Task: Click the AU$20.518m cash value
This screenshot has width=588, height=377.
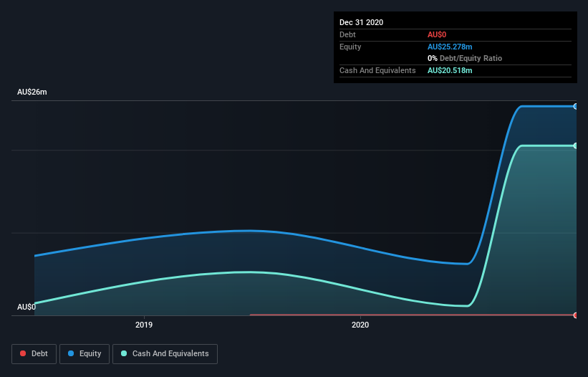Action: (x=450, y=70)
